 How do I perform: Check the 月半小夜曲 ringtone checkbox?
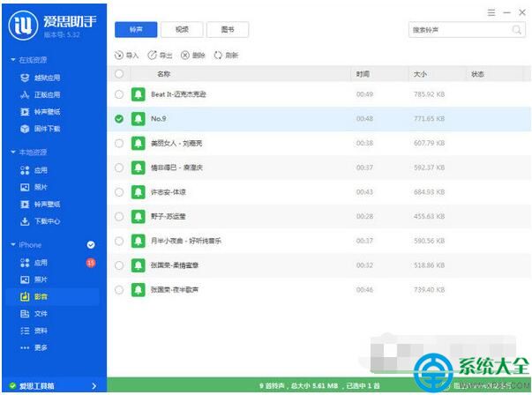point(119,241)
